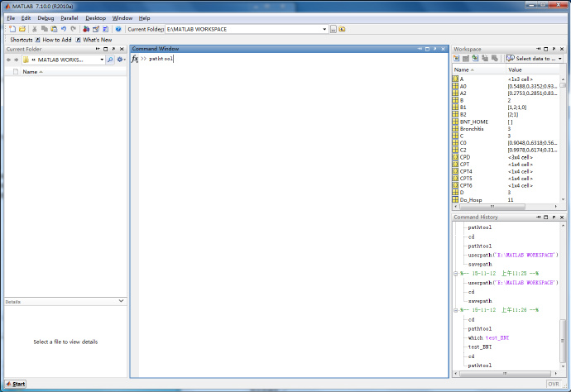571x392 pixels.
Task: Open the variable A cell icon
Action: pyautogui.click(x=455, y=79)
